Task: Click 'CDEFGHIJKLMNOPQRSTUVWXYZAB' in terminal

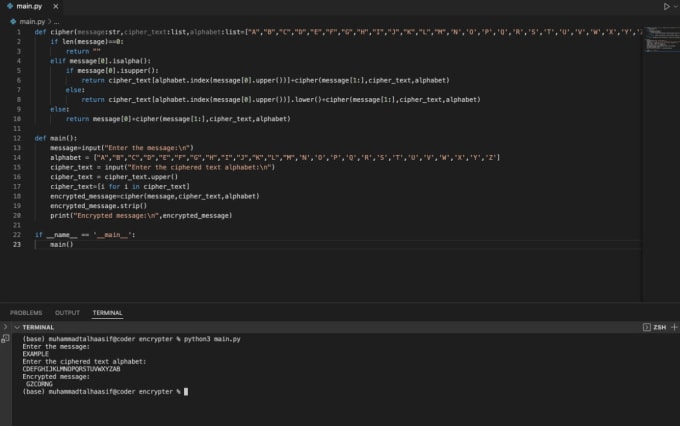Action: [72, 369]
